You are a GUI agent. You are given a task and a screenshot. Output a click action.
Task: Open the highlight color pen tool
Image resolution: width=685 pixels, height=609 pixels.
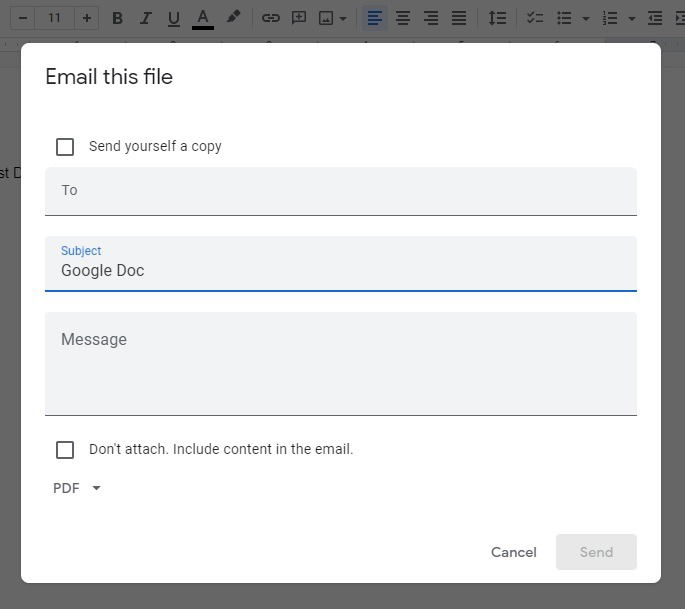click(x=233, y=18)
